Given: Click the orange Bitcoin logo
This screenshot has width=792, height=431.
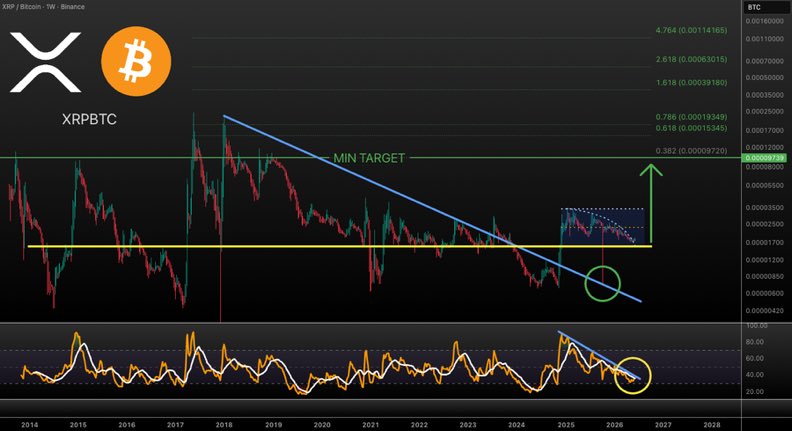Looking at the screenshot, I should tap(136, 62).
